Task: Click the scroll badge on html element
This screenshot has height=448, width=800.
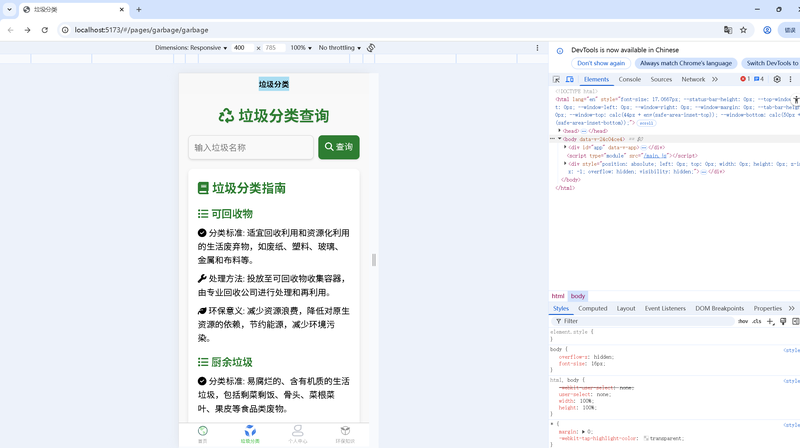Action: pyautogui.click(x=646, y=123)
